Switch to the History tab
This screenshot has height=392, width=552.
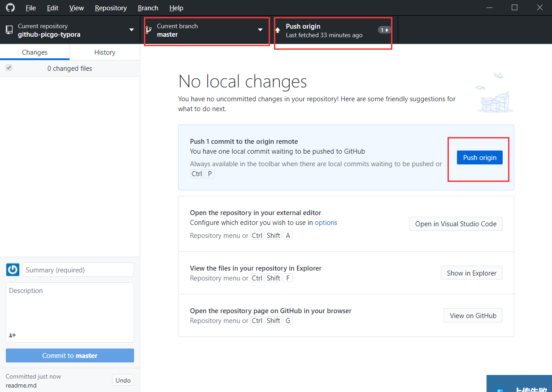coord(105,52)
